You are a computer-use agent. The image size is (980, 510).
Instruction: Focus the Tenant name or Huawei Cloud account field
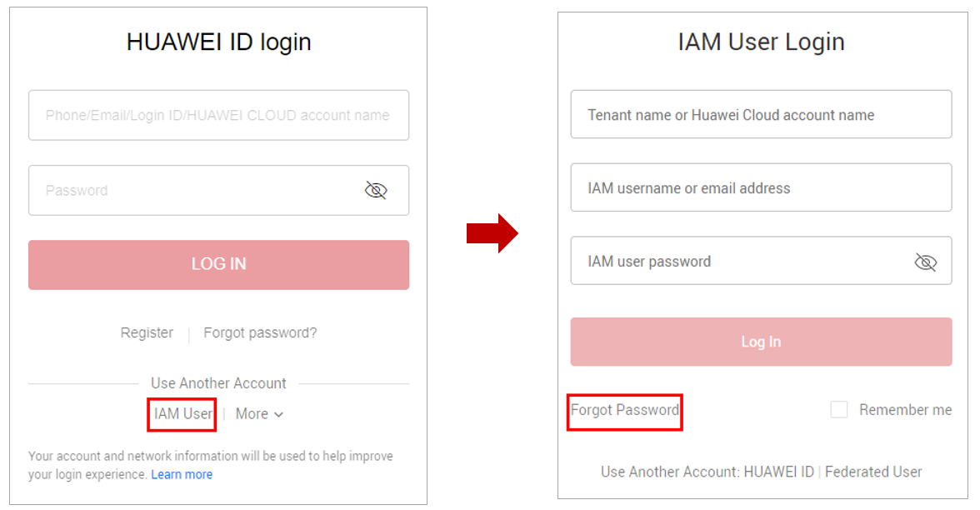coord(761,114)
